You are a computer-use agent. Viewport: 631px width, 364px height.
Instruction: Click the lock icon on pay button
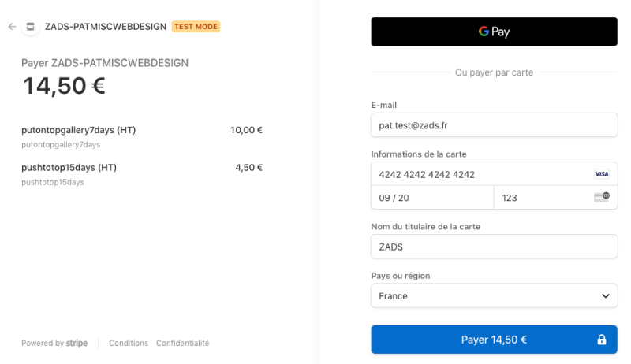(x=602, y=340)
